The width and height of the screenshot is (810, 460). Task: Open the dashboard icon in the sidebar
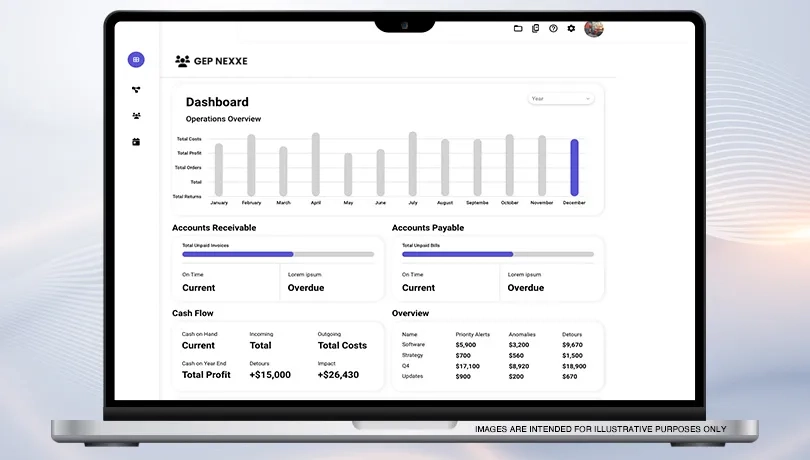136,60
